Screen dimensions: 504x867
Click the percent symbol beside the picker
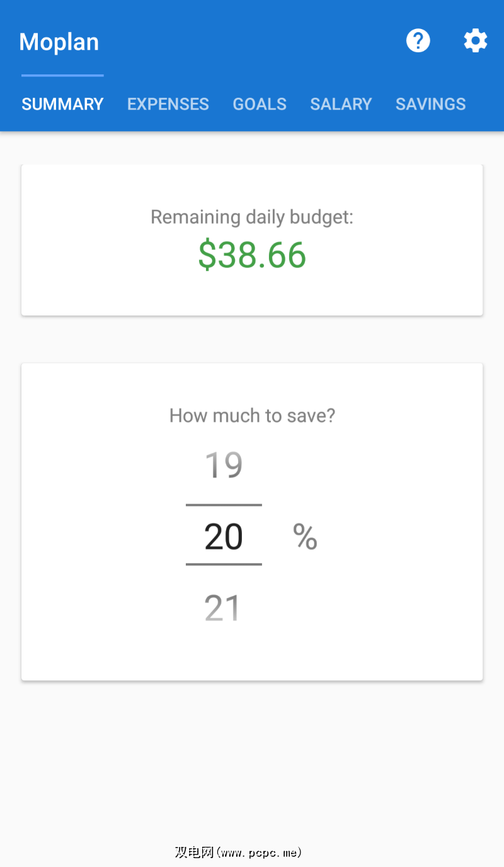(x=305, y=537)
